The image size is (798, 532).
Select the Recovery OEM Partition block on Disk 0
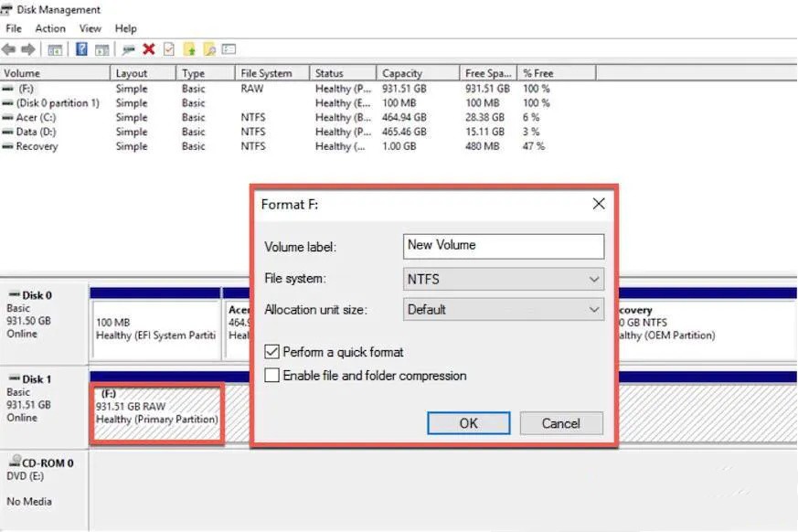707,329
